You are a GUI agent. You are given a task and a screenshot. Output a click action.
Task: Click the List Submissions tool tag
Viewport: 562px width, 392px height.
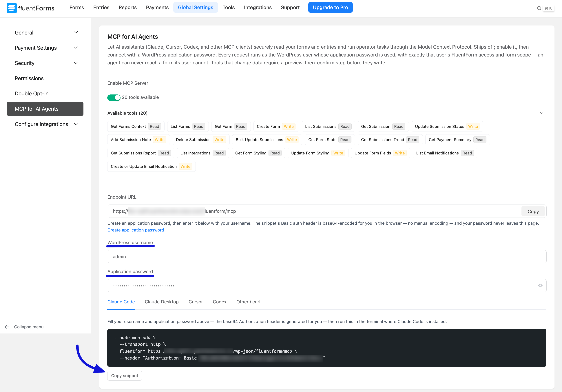coord(328,126)
